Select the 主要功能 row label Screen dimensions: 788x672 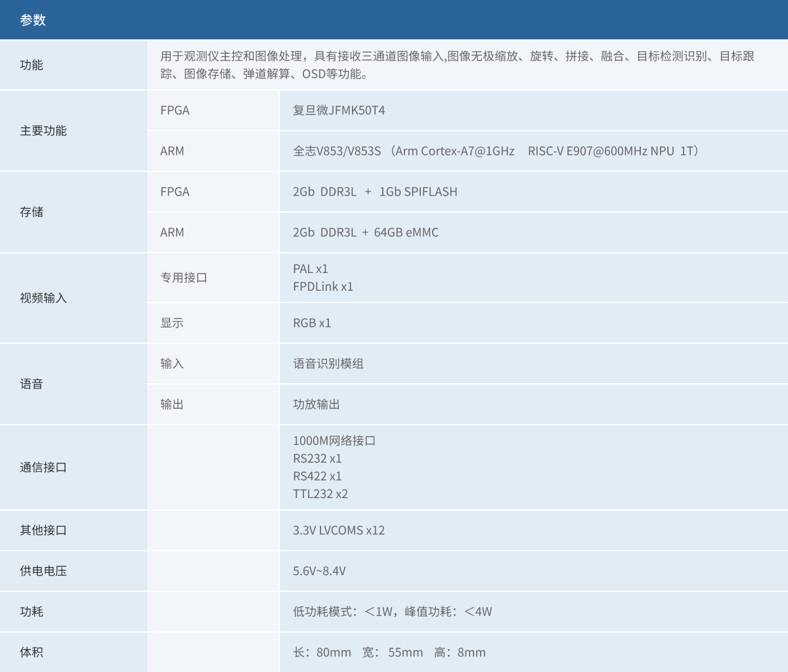click(43, 131)
